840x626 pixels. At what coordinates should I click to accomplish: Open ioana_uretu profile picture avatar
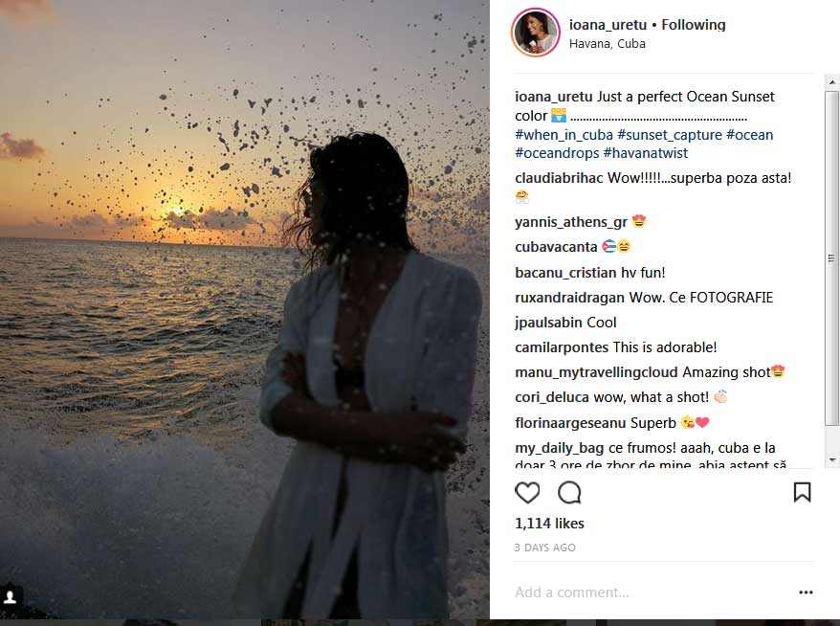535,34
